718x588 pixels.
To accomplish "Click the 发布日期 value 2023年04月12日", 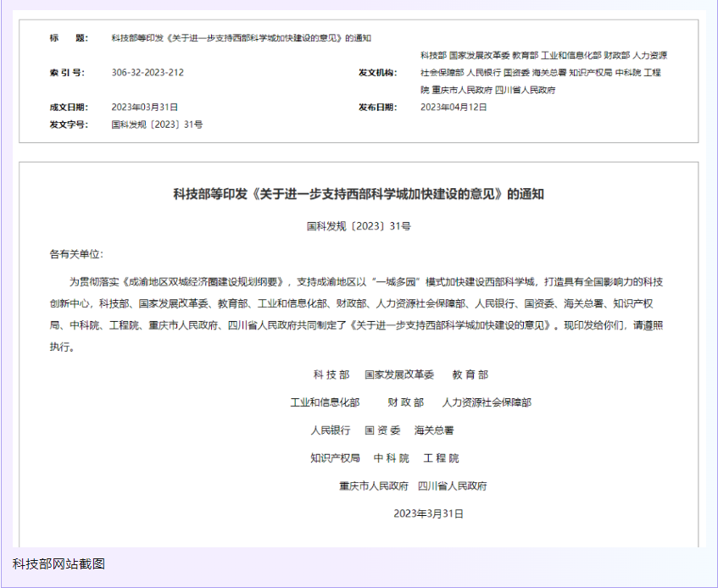I will pos(454,107).
